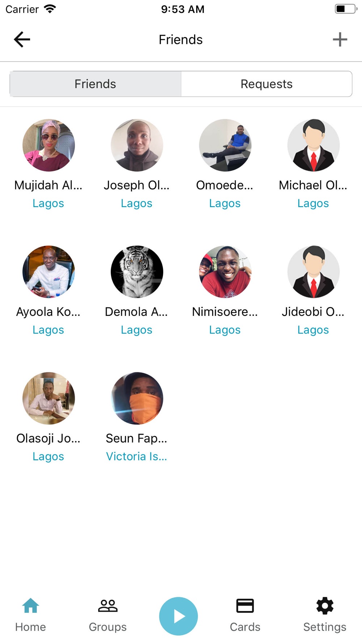Tap the back arrow icon

click(22, 39)
